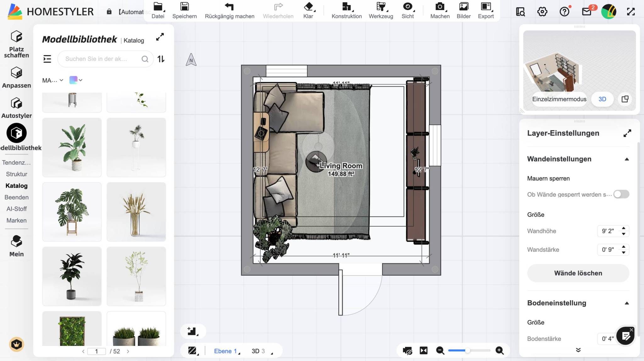Click the Einzelzimmermodus button

(559, 99)
